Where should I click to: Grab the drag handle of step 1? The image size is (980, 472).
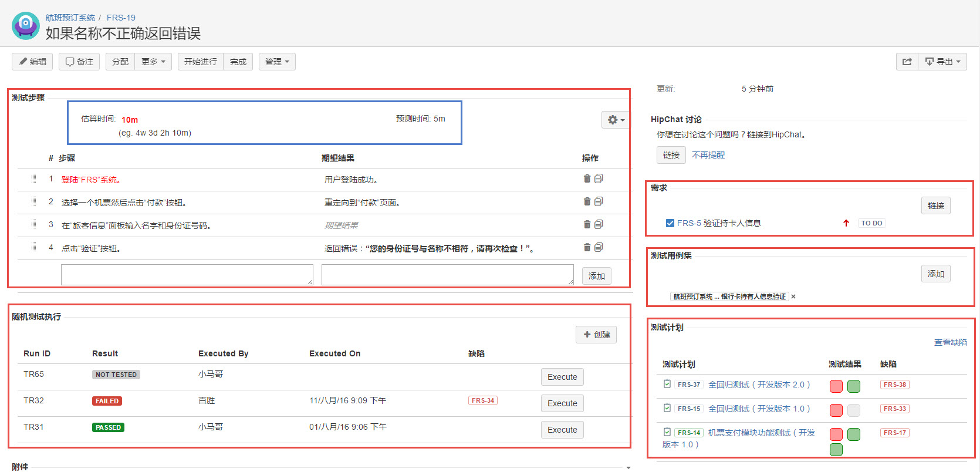[33, 178]
